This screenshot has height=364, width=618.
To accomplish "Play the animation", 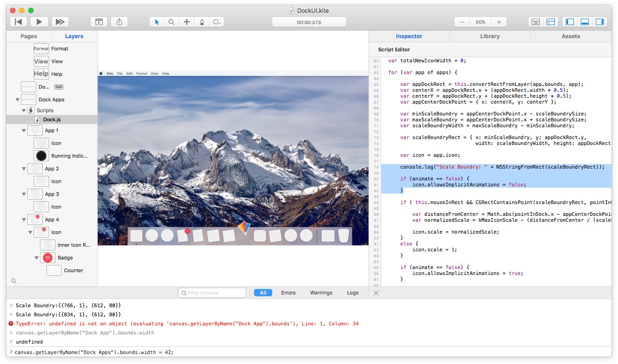I will tap(39, 22).
